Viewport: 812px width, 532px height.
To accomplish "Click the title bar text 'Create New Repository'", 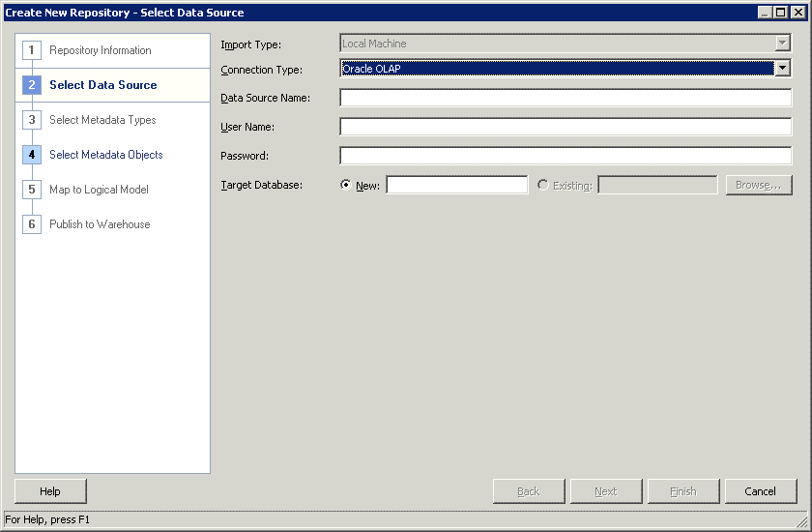I will 68,13.
